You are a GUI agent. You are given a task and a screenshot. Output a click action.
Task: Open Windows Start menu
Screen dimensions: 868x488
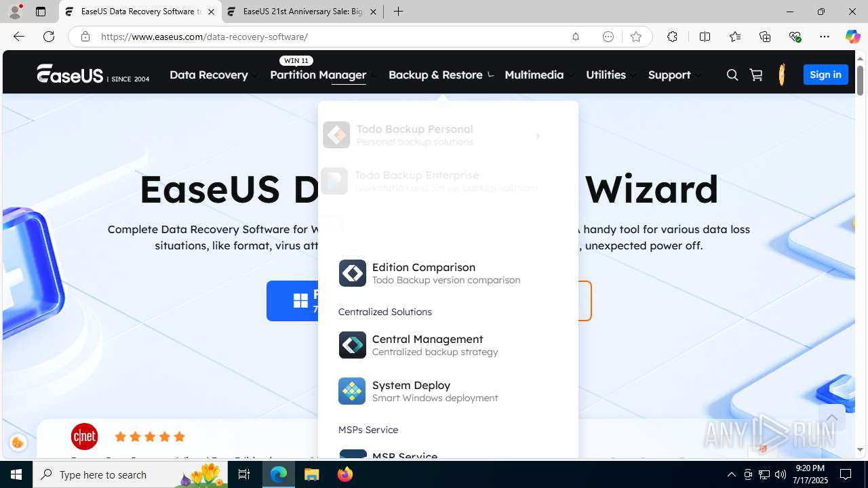click(16, 474)
